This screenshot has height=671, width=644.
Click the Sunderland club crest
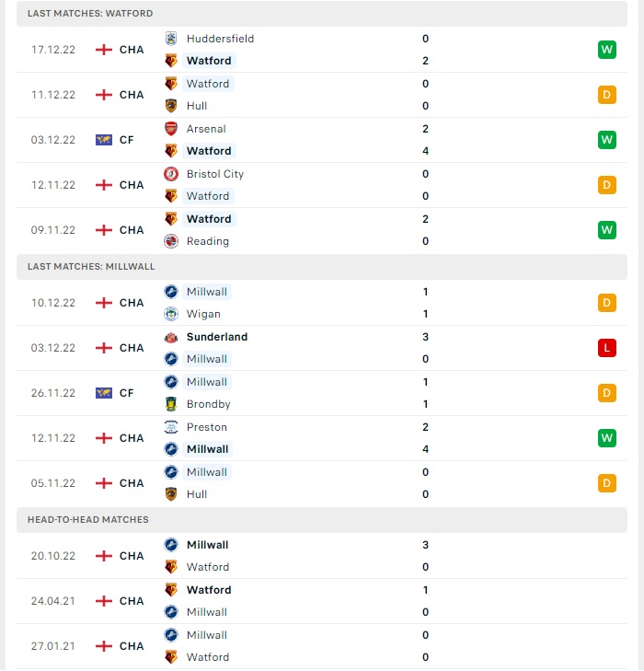pos(171,337)
